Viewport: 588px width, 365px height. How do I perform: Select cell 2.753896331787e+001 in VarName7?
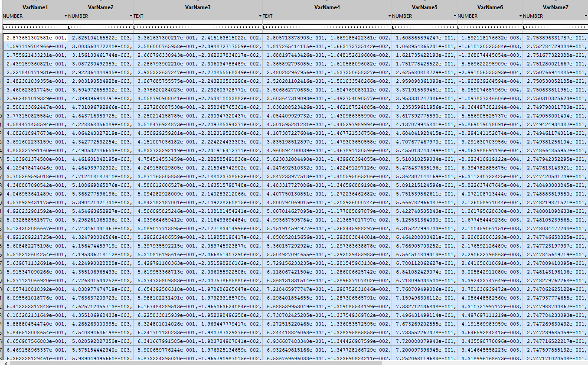(x=556, y=38)
